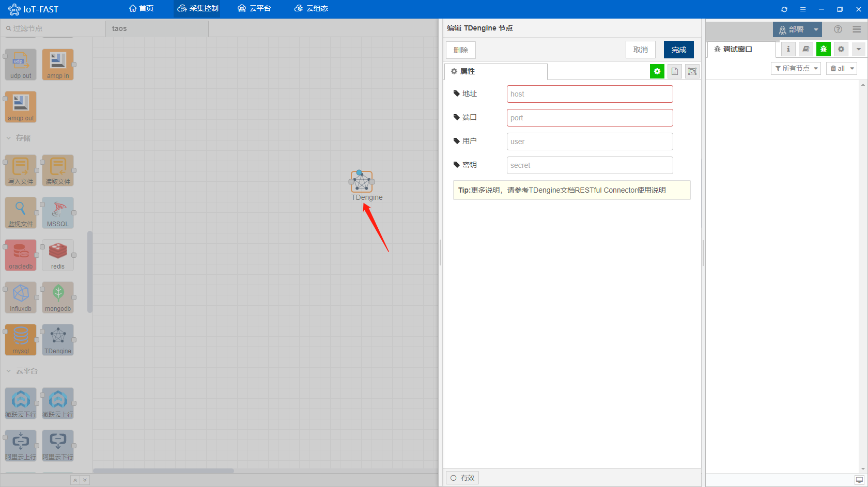Open 云组态 menu

point(311,8)
